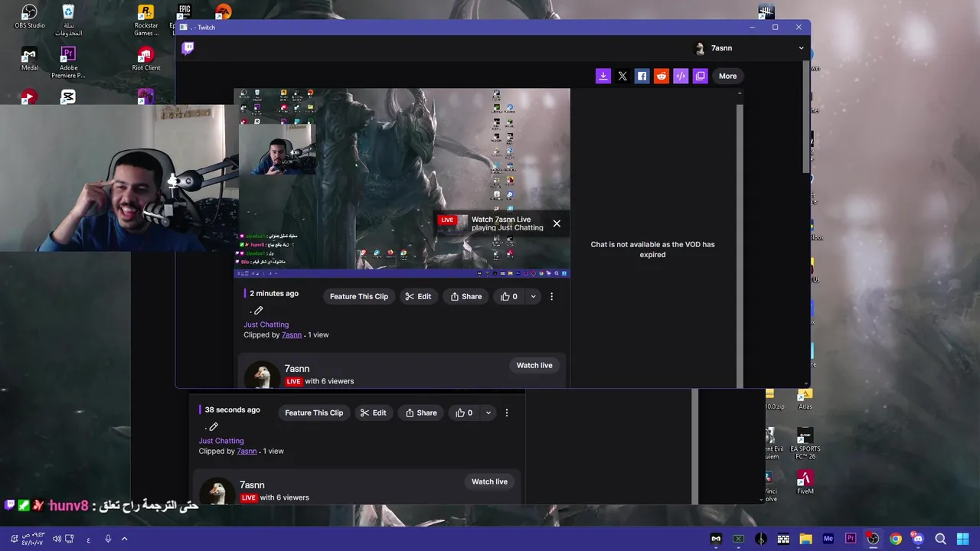
Task: Share the clip to X (Twitter)
Action: click(622, 76)
